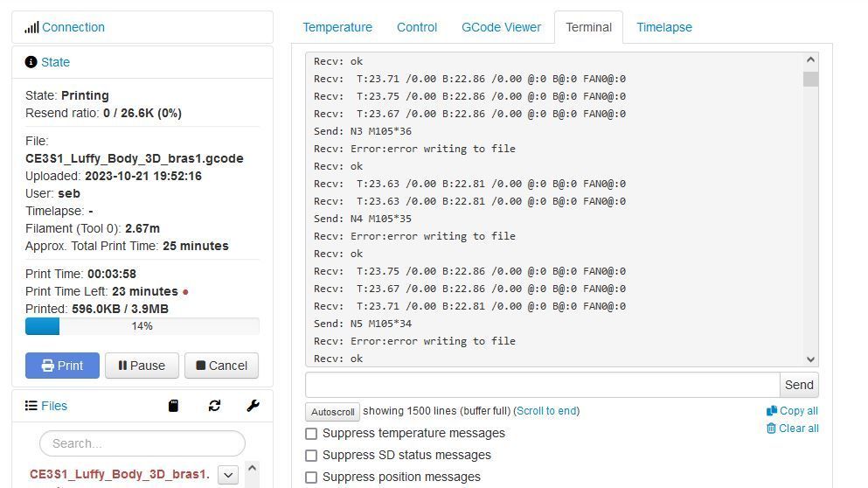Collapse the Files panel header
The width and height of the screenshot is (868, 488).
[x=53, y=406]
